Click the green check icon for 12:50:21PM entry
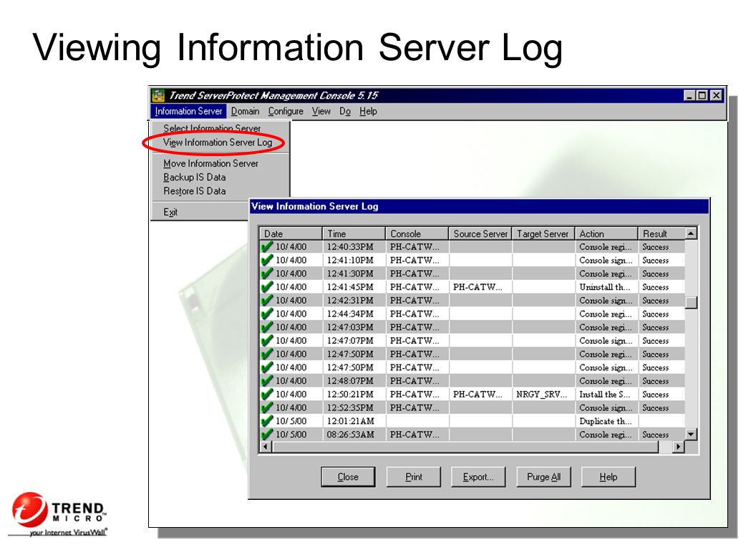 click(x=266, y=395)
